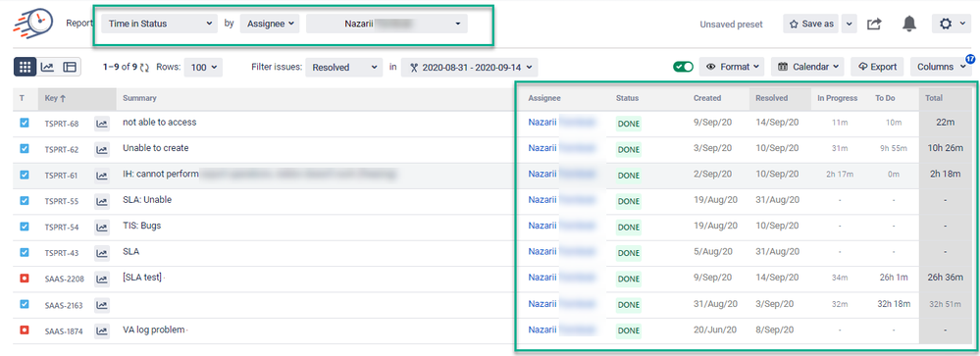Open chart for SAAS-2208

click(101, 279)
